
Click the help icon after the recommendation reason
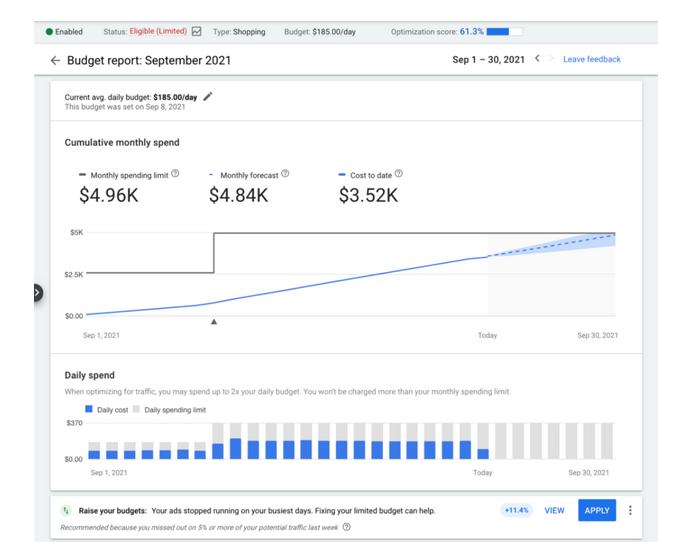coord(347,527)
